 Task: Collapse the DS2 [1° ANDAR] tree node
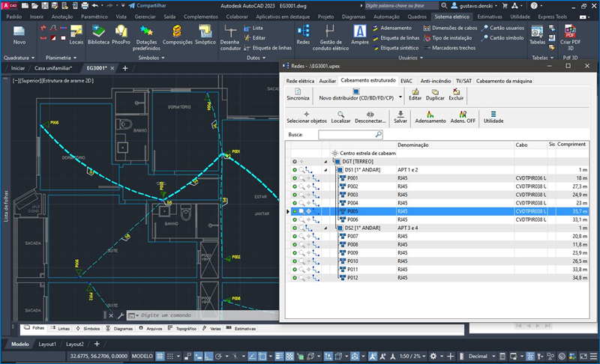coord(325,228)
